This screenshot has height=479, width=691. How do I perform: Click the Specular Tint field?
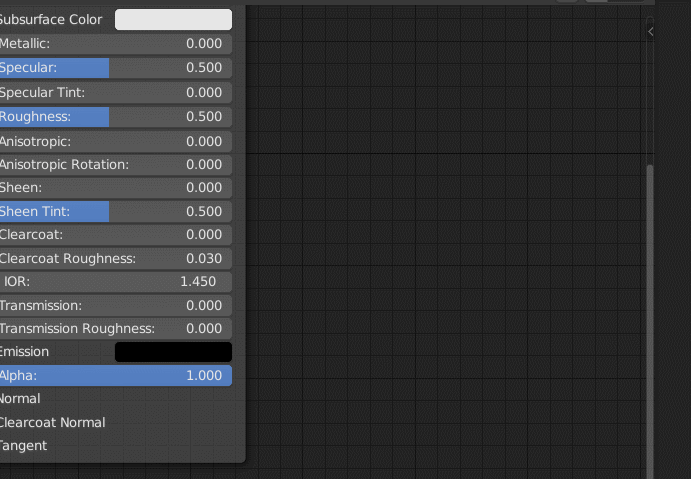click(x=116, y=93)
